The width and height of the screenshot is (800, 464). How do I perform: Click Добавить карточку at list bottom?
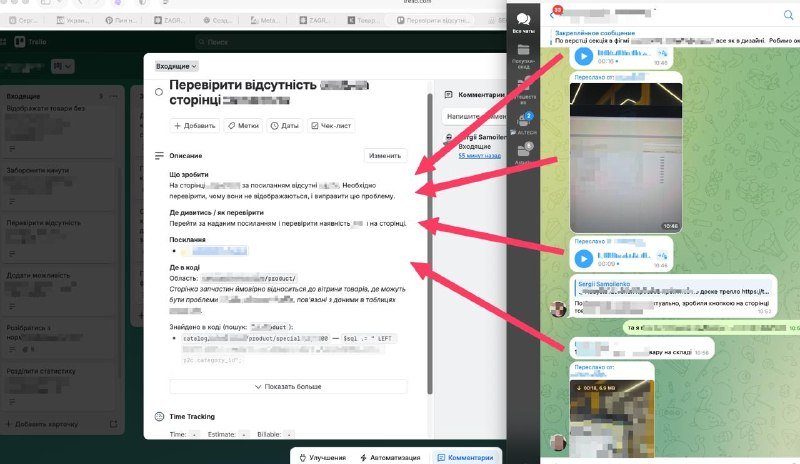coord(42,424)
